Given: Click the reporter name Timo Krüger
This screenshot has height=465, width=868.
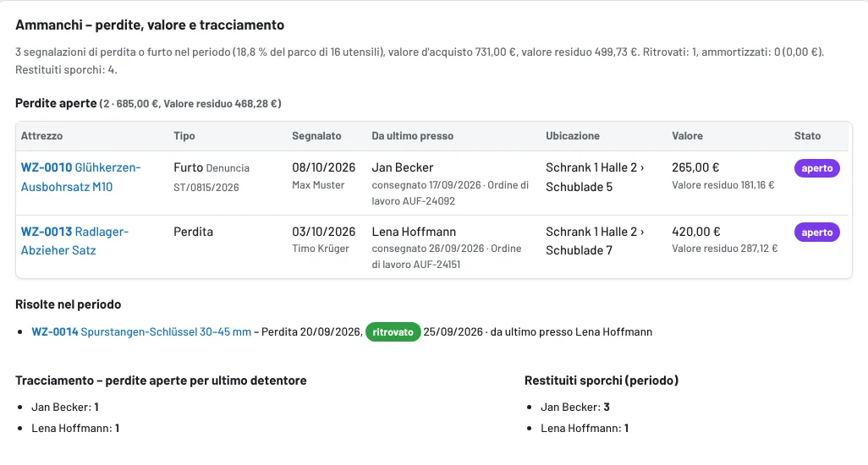Looking at the screenshot, I should click(321, 249).
